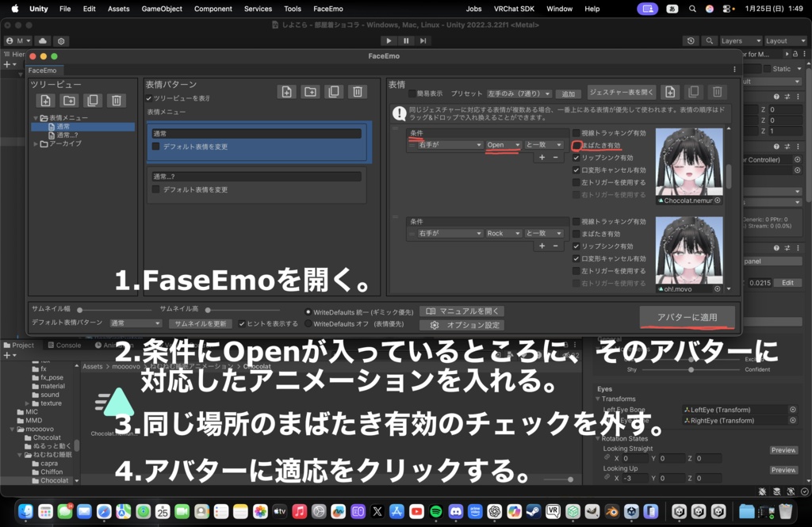Add condition with plus under Rock row

tap(542, 246)
